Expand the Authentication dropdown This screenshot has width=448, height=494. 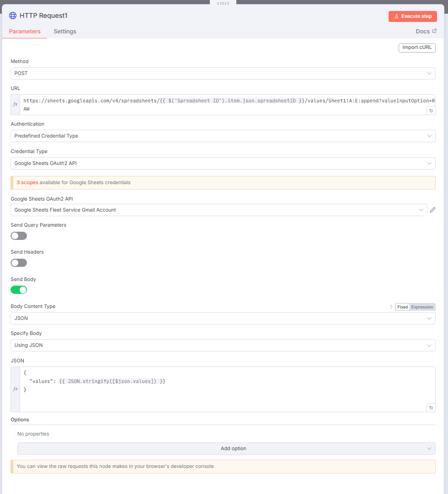[223, 136]
